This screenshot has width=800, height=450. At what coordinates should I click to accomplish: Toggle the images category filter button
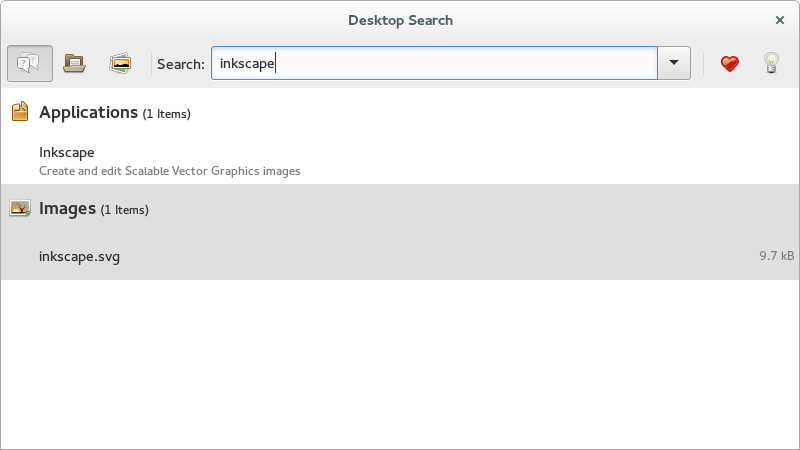click(120, 63)
